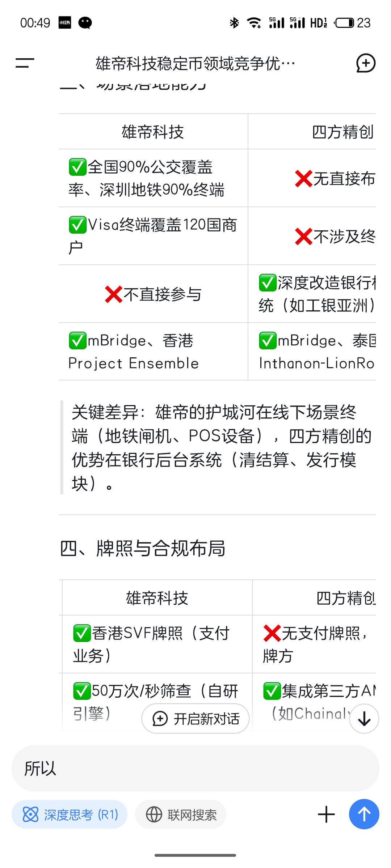Click the 开启新对话 button
391x868 pixels.
[x=195, y=719]
